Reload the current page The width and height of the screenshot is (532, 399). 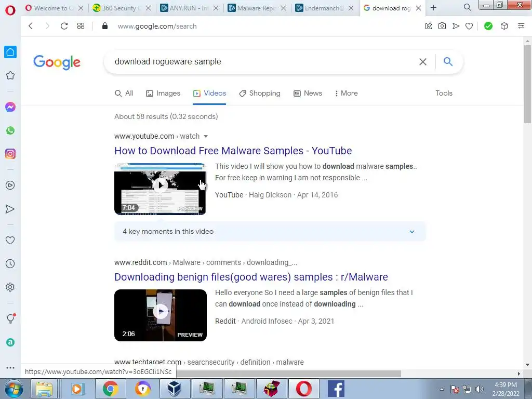(x=64, y=26)
